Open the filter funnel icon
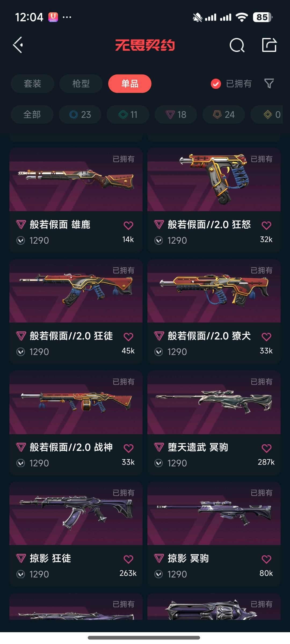Screen dimensions: 290x644 (269, 83)
